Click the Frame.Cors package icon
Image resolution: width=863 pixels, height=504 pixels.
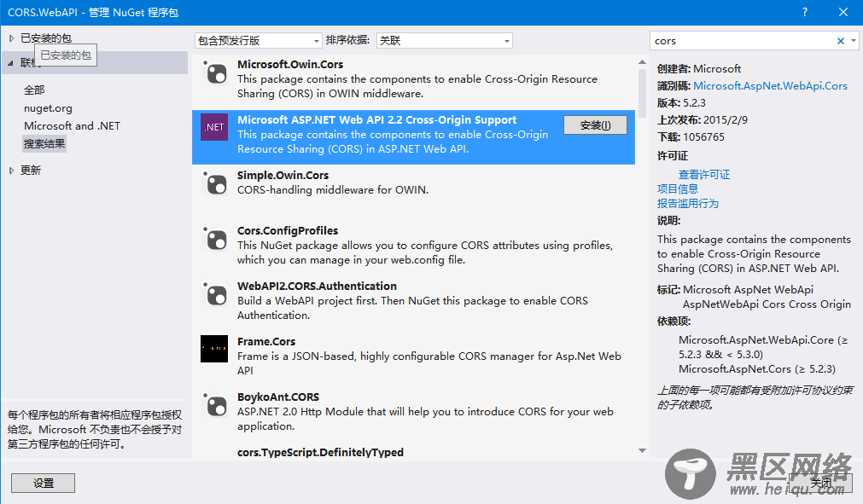214,349
